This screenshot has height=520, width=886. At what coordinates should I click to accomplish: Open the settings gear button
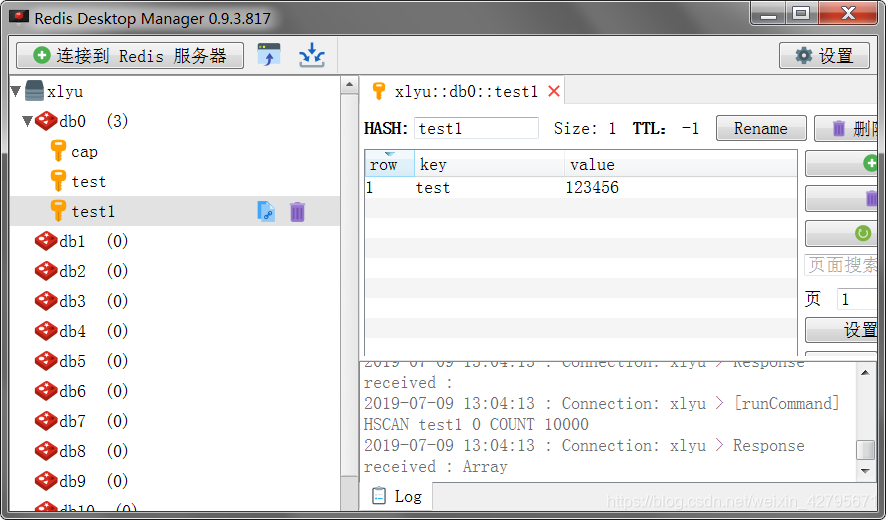click(824, 55)
